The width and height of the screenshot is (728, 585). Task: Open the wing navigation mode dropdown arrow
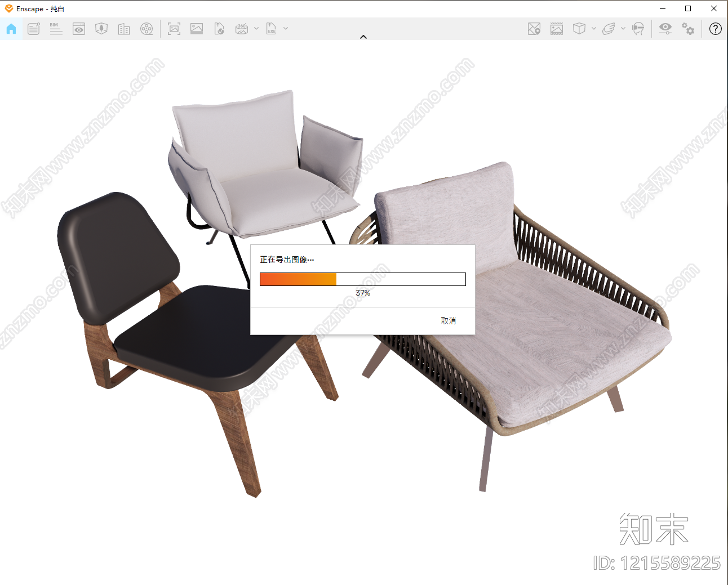tap(623, 28)
